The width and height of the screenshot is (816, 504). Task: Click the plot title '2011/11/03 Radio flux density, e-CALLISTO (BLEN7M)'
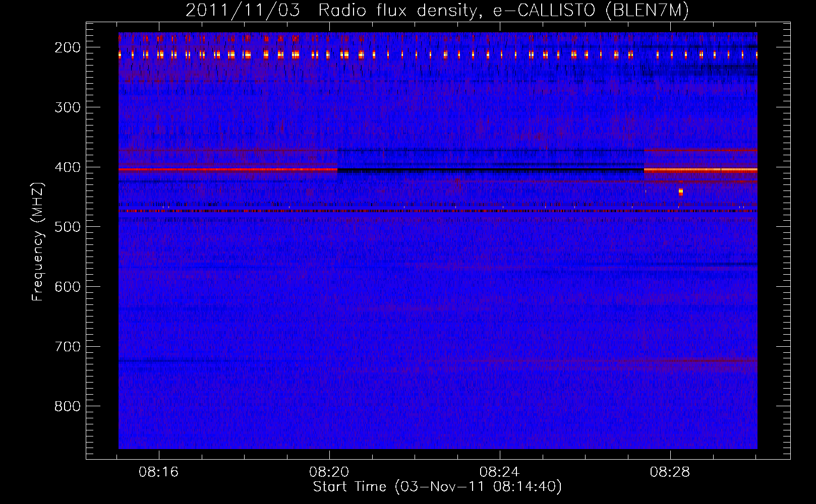click(437, 10)
